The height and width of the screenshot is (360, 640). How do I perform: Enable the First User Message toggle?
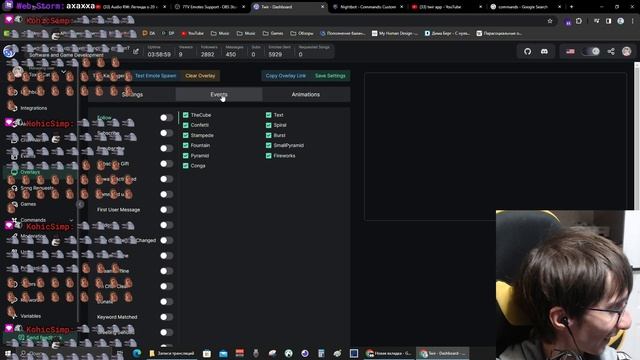point(166,210)
